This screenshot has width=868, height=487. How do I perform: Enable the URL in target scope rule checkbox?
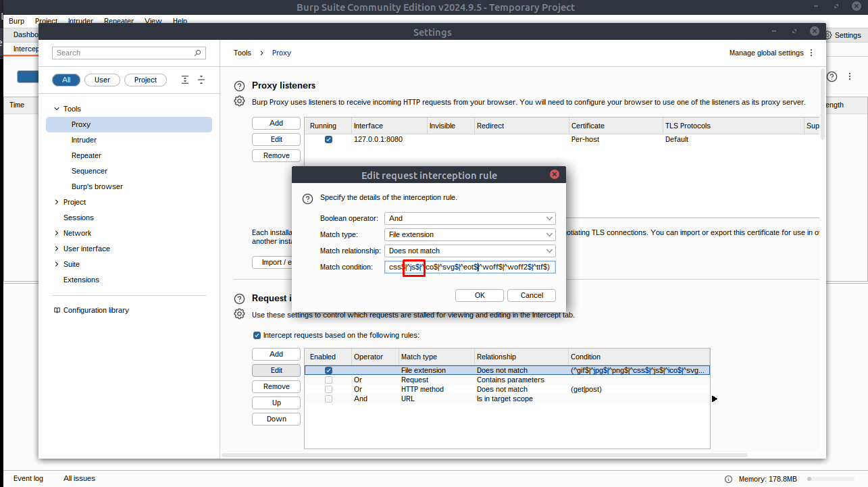(x=328, y=399)
